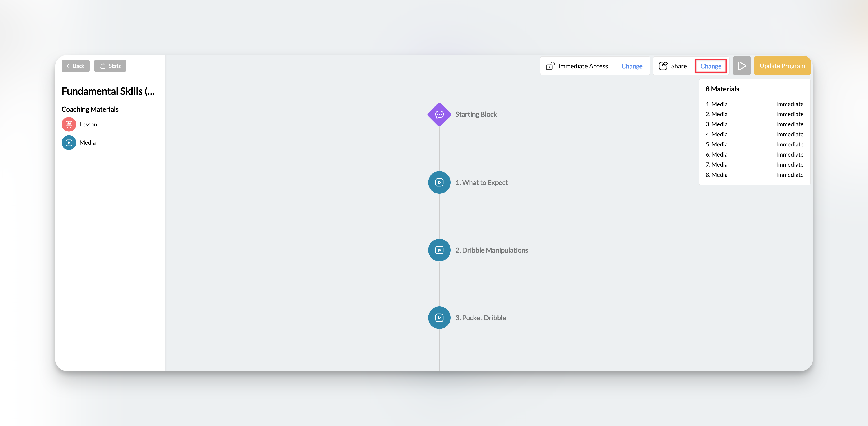Click Change next to Immediate Access
868x426 pixels.
pyautogui.click(x=632, y=66)
